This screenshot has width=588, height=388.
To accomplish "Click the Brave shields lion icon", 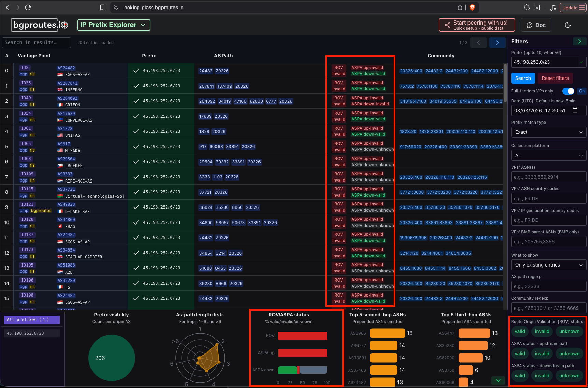I will [x=472, y=8].
